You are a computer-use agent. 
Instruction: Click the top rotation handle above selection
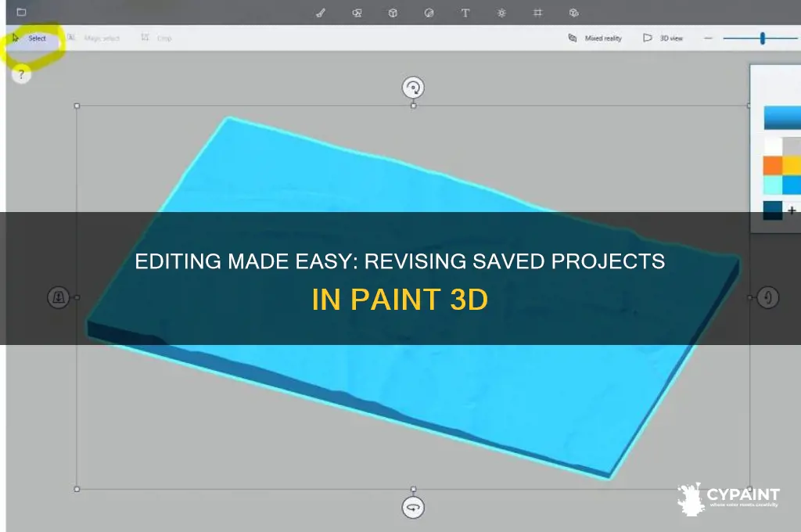tap(413, 88)
